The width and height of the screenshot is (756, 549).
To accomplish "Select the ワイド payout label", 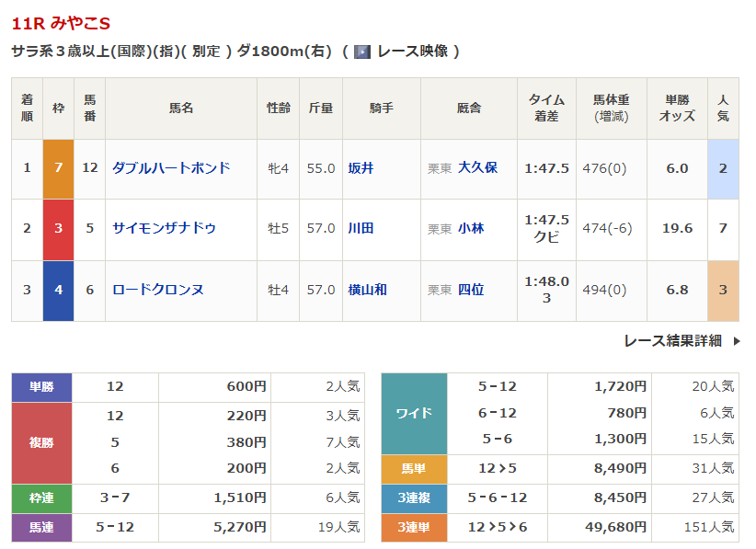I will (414, 414).
